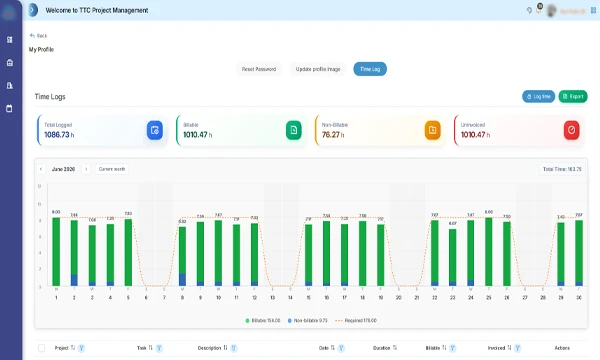600x360 pixels.
Task: Toggle the Non-billable legend series
Action: (x=307, y=321)
